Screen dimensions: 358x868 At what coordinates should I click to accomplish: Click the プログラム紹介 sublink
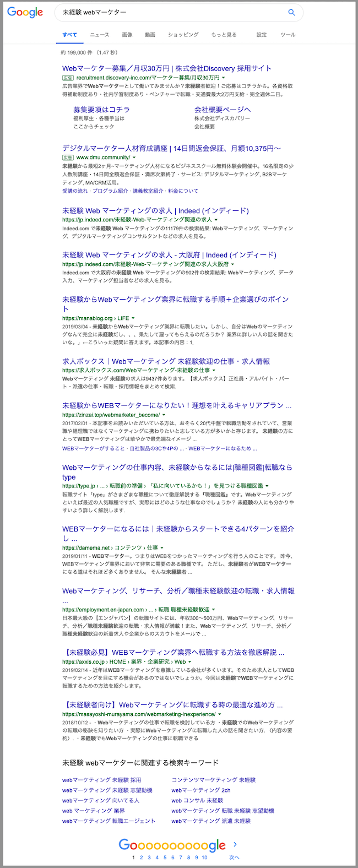(x=110, y=191)
